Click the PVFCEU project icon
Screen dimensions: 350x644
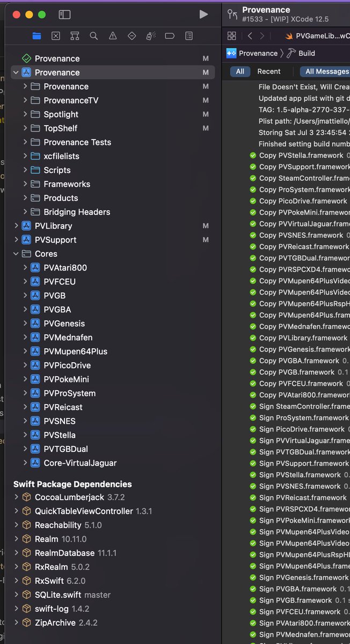coord(35,282)
